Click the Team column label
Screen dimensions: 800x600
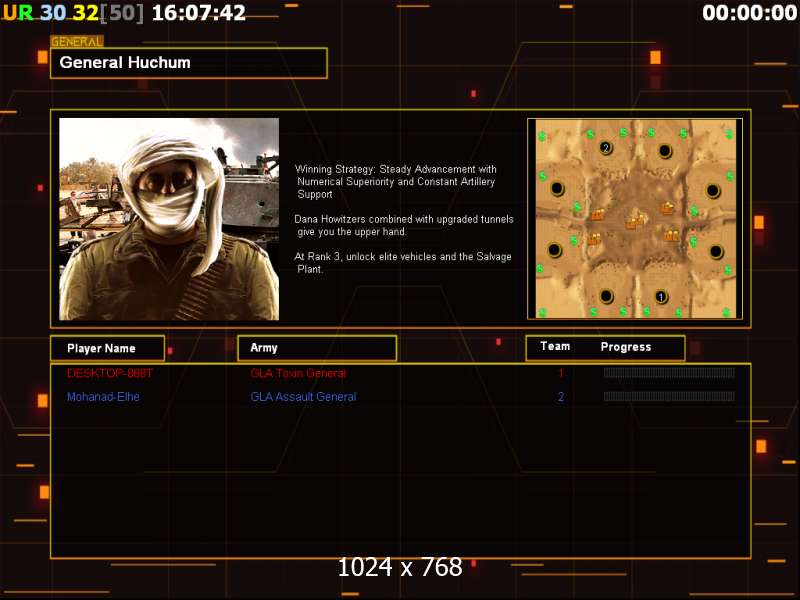[555, 346]
